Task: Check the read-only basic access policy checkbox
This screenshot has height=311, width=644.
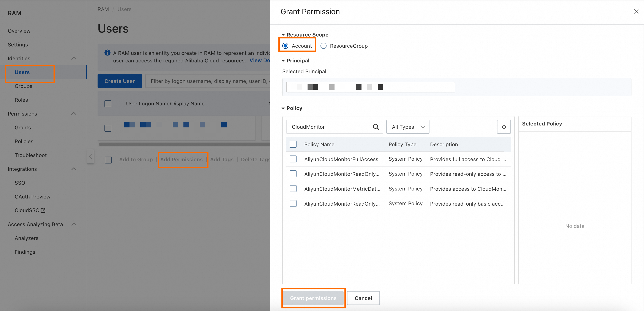Action: pyautogui.click(x=293, y=204)
